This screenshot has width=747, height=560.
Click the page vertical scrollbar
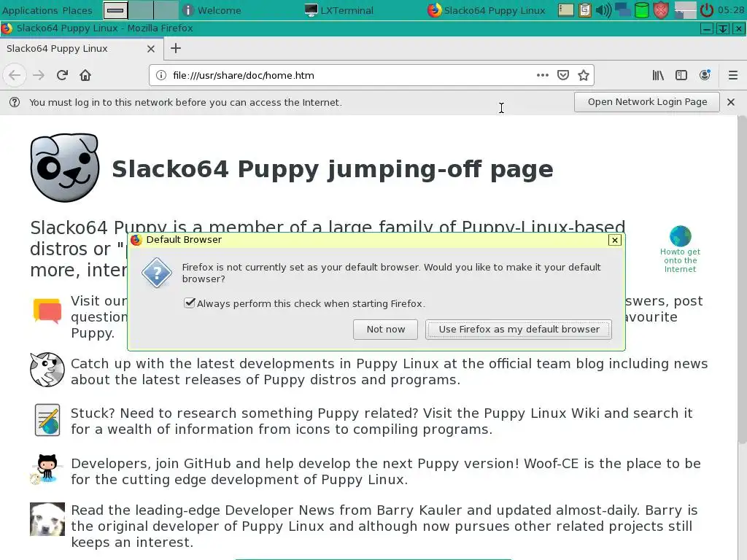point(742,279)
